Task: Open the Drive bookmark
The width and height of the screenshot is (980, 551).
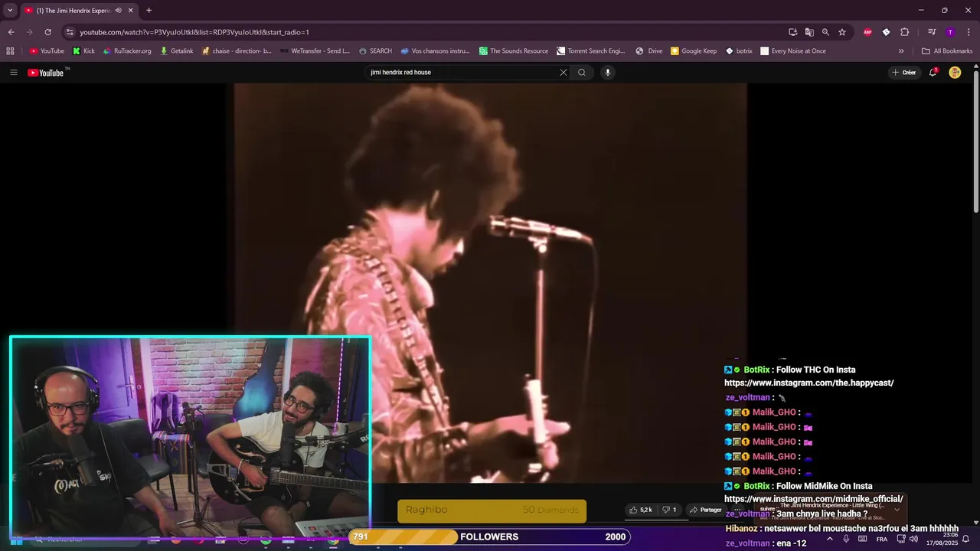Action: tap(648, 51)
